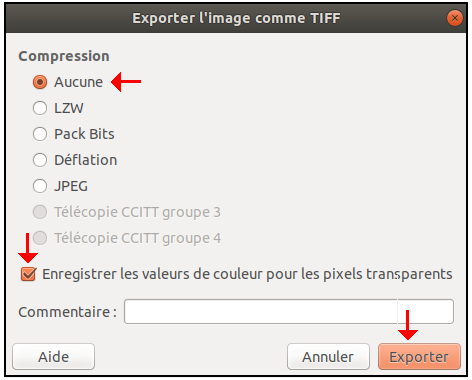Pick the Déflation radio button
472x380 pixels.
coord(40,160)
